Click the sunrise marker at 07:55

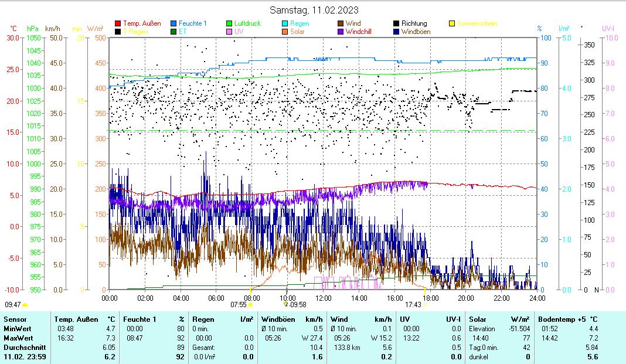point(250,305)
